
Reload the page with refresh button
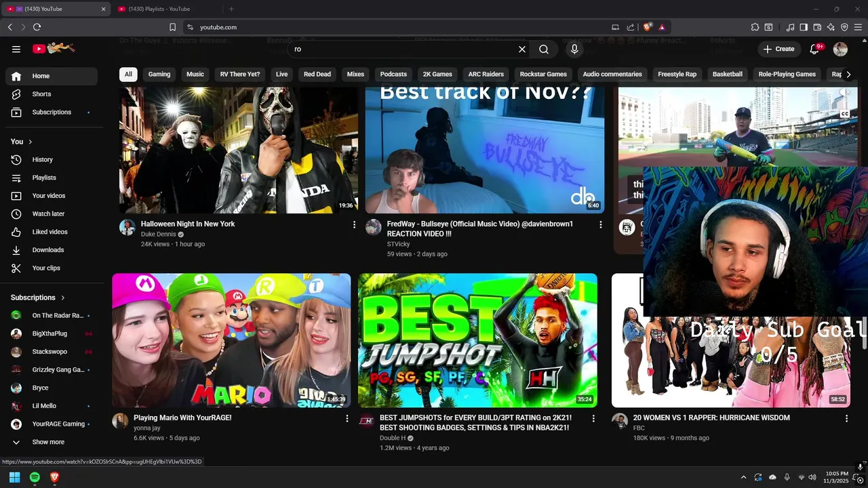(x=37, y=27)
